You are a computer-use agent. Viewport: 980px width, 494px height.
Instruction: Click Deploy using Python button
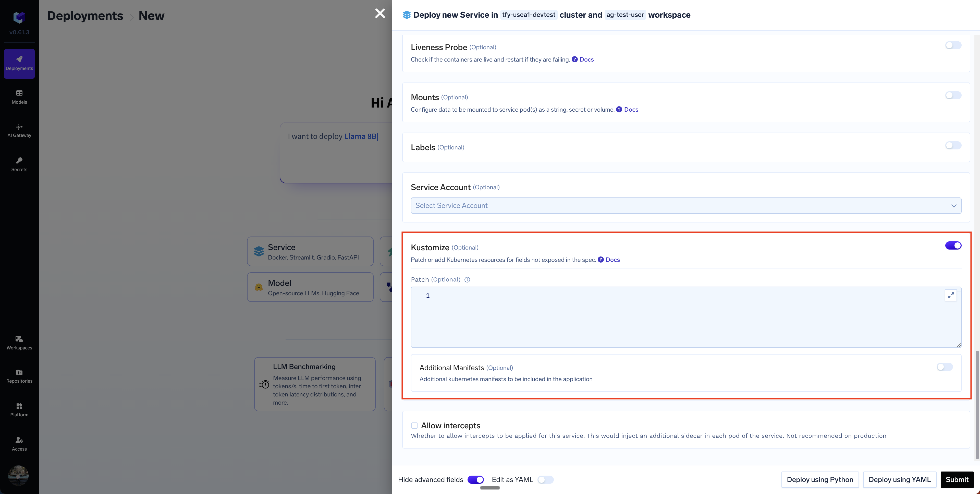820,479
